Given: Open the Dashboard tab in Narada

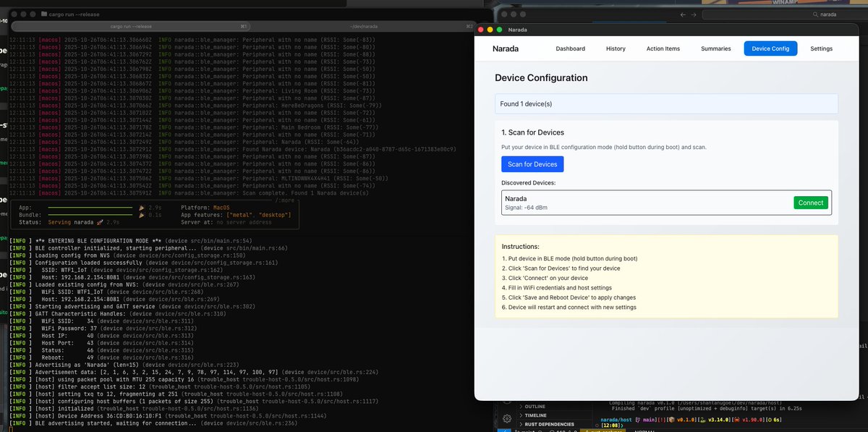Looking at the screenshot, I should (x=570, y=48).
